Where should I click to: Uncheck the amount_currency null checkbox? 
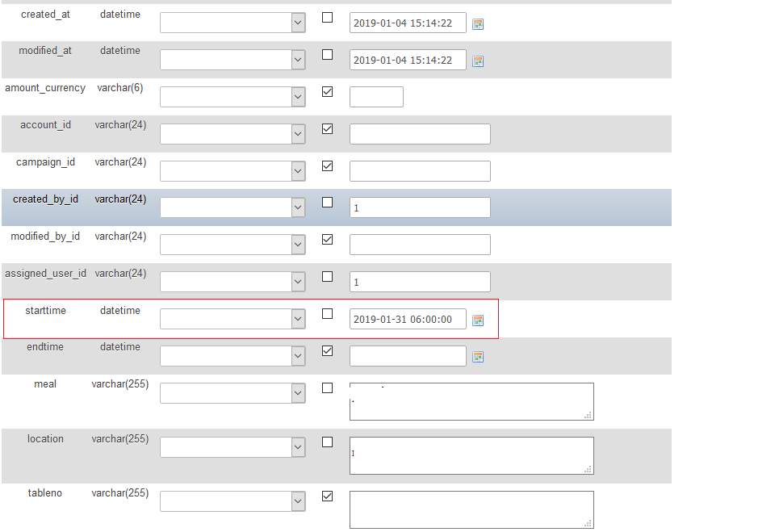click(327, 92)
